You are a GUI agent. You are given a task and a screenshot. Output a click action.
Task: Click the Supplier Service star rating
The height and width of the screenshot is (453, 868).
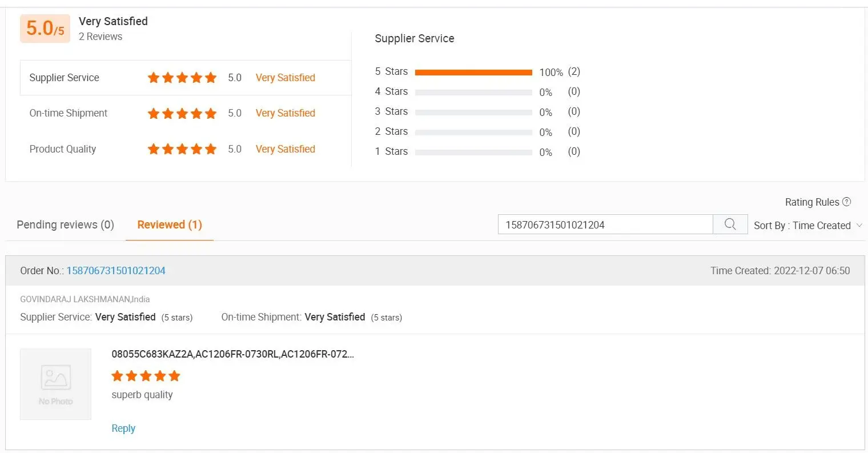pos(182,78)
